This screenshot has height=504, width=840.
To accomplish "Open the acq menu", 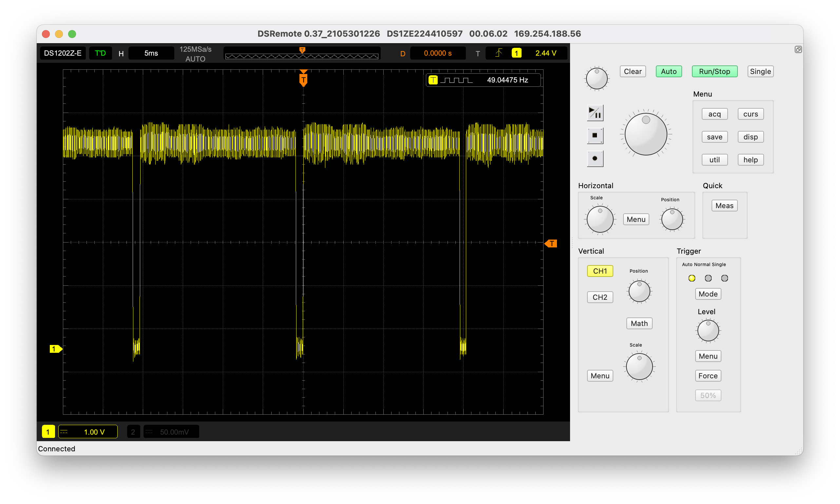I will pyautogui.click(x=715, y=114).
